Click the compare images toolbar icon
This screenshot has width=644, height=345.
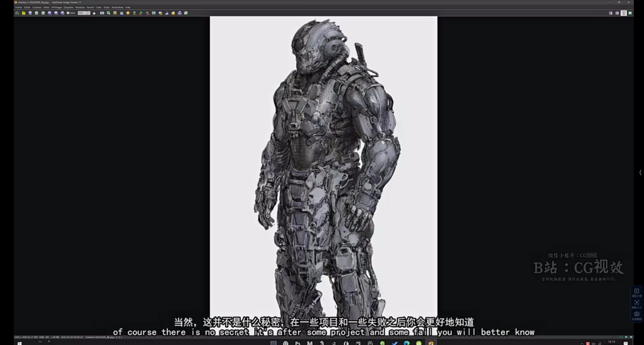(x=153, y=13)
